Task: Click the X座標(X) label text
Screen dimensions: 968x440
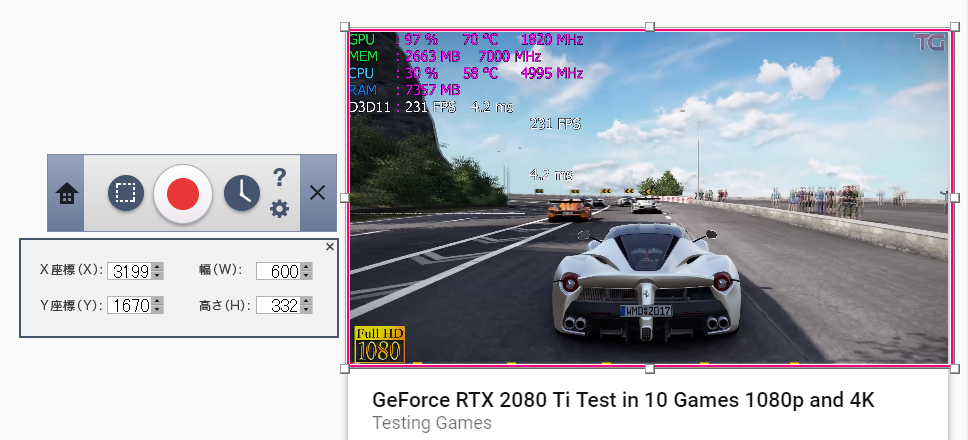Action: [x=70, y=270]
